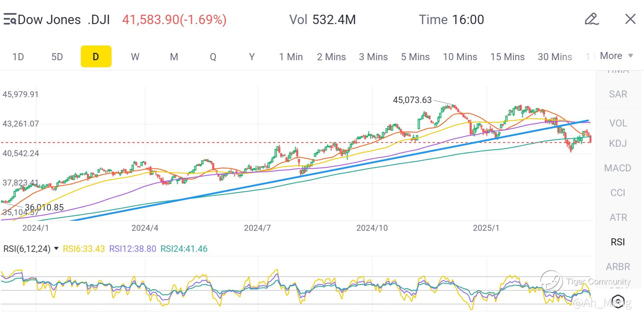644x317 pixels.
Task: Turn on the SAR overlay
Action: 618,94
